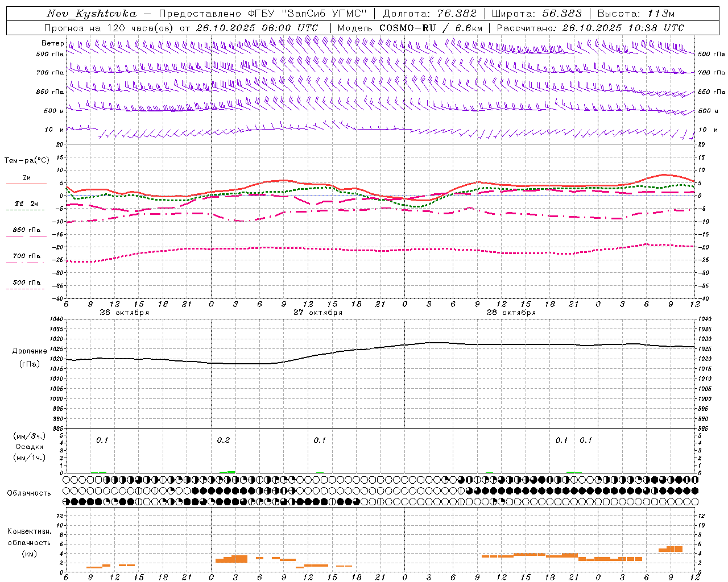Click the 700 гПа temperature legend entry
The image size is (728, 582).
[26, 256]
